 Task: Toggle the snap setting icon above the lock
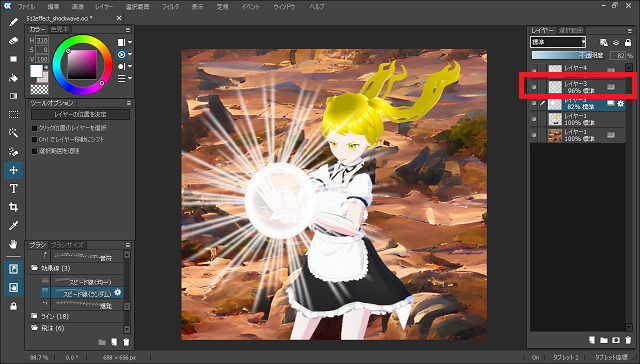(13, 269)
